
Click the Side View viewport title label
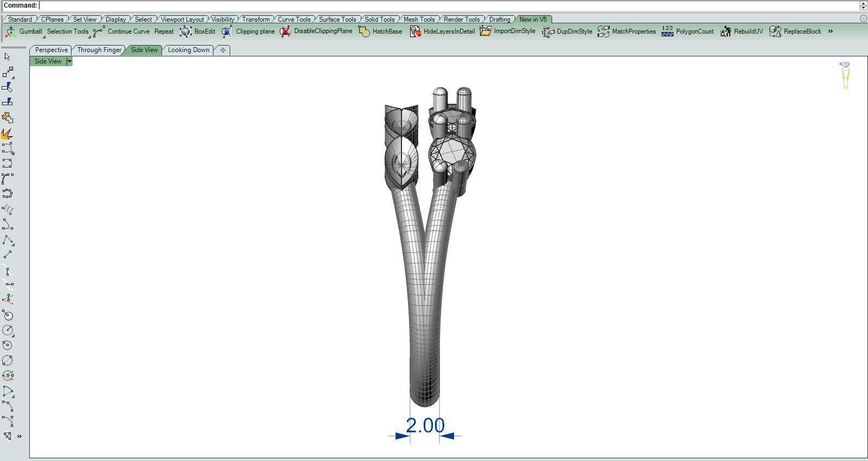coord(48,61)
